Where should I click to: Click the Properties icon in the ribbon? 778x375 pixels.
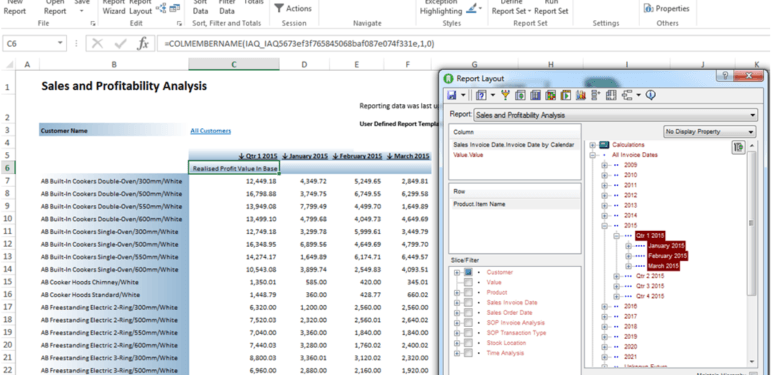(x=648, y=8)
